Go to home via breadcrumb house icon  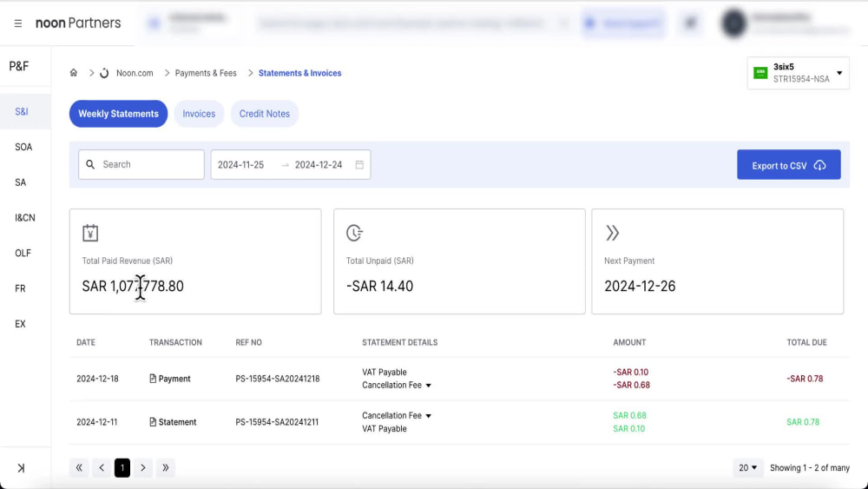[x=74, y=73]
